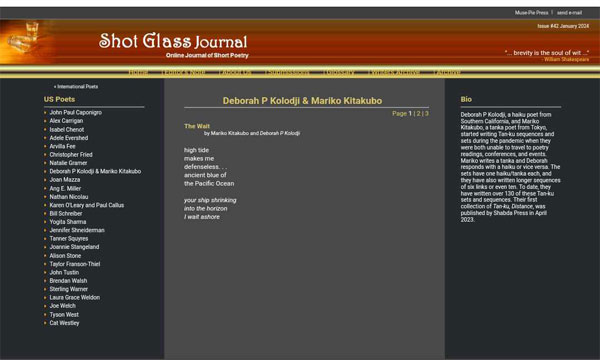Open poet Yogita Sharma
This screenshot has height=360, width=600.
click(68, 222)
